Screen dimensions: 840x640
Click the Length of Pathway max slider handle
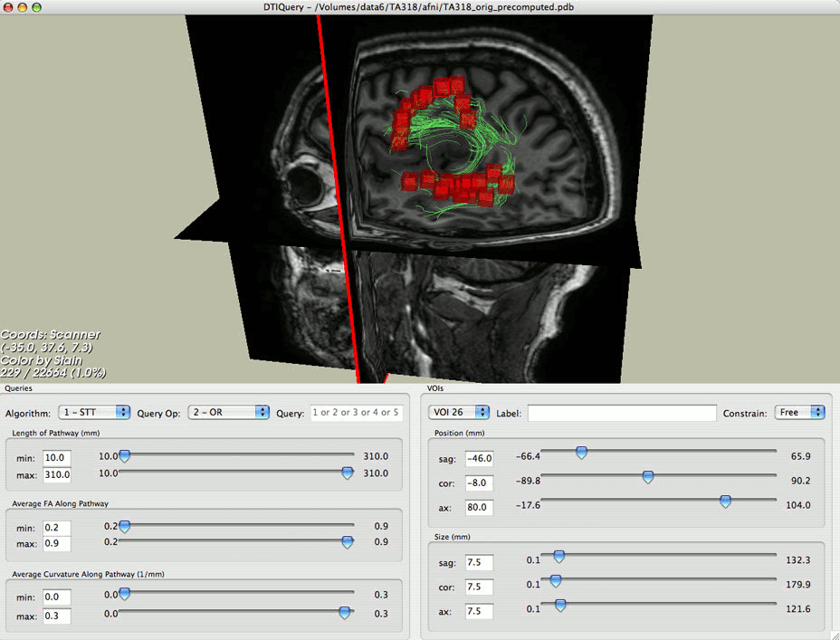click(x=348, y=473)
